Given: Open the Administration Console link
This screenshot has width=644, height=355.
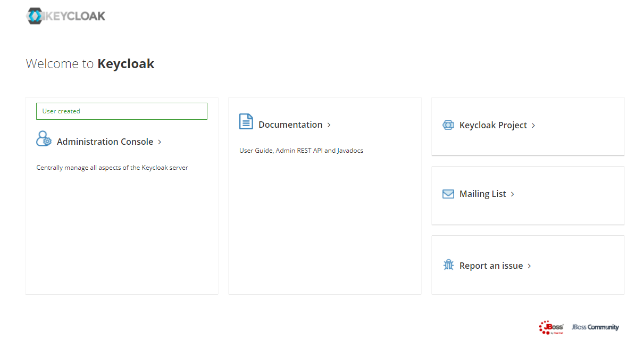Looking at the screenshot, I should point(105,142).
